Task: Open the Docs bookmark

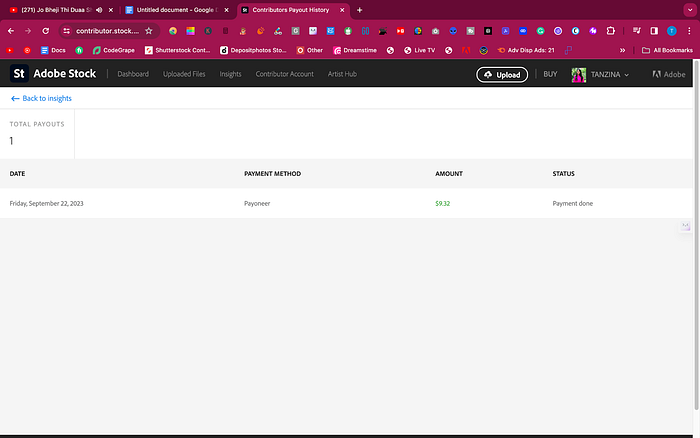Action: (53, 50)
